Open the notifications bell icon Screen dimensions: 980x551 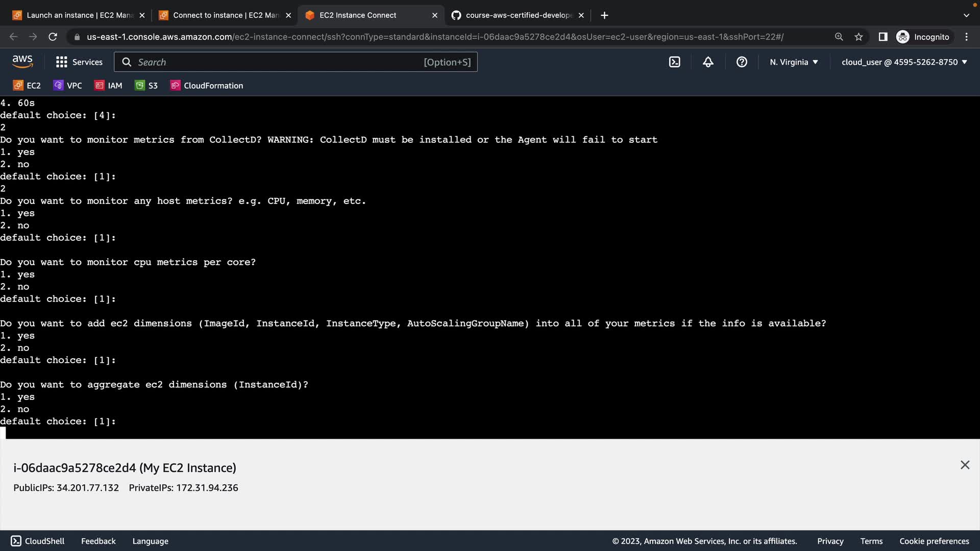click(708, 62)
